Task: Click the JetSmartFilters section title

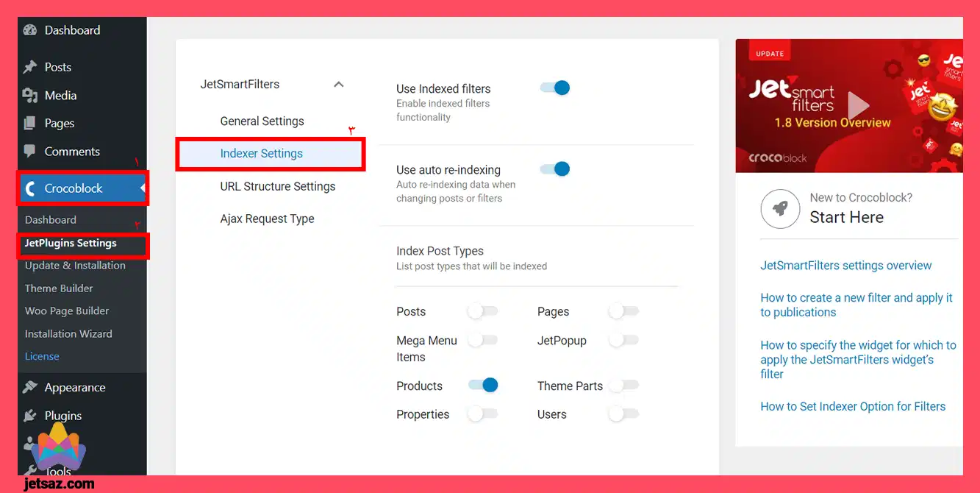Action: tap(240, 85)
